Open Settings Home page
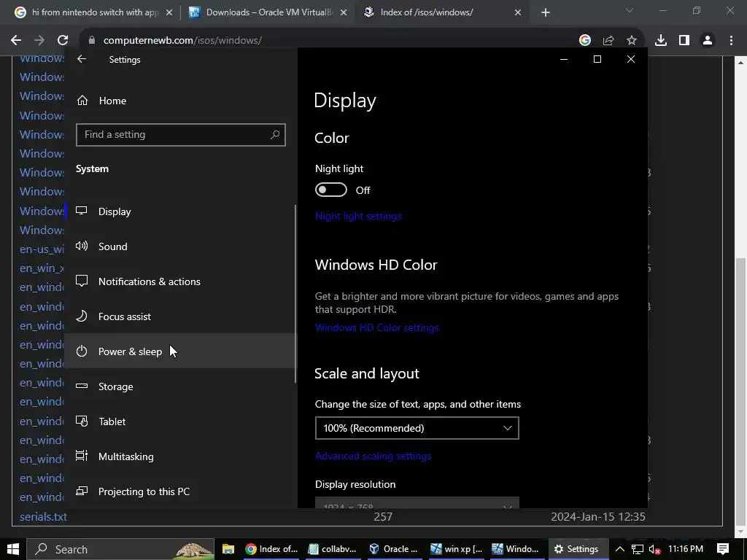The image size is (747, 560). tap(113, 101)
